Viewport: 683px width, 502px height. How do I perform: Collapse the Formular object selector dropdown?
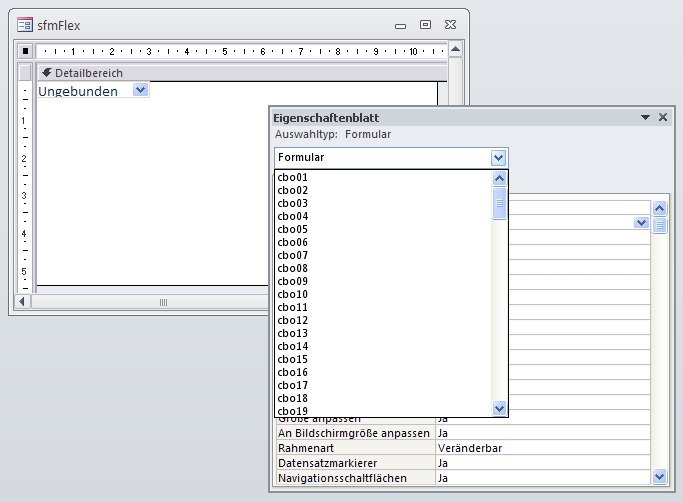point(498,157)
